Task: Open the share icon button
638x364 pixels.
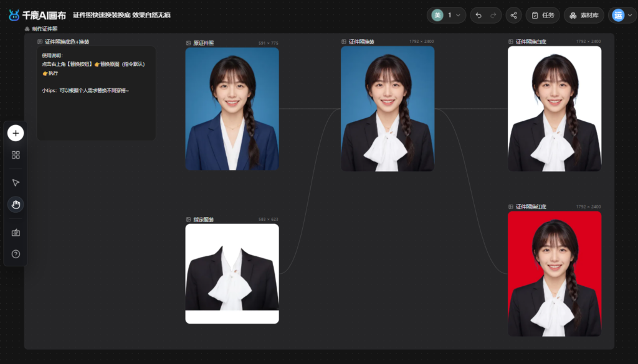Action: (x=513, y=16)
